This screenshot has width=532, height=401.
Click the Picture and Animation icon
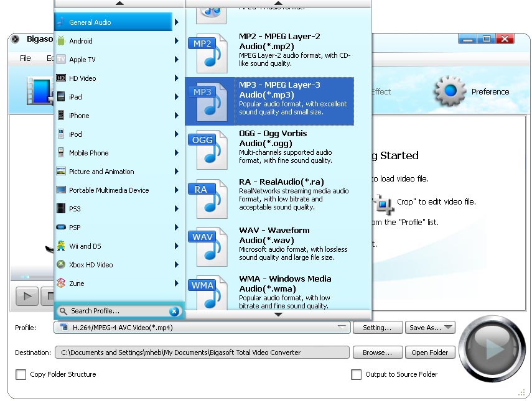61,171
